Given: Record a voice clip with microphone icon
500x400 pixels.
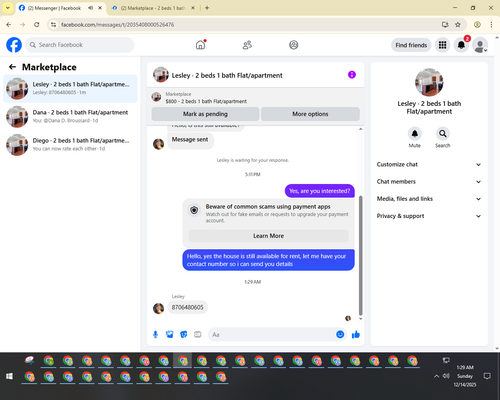Looking at the screenshot, I should tap(155, 334).
